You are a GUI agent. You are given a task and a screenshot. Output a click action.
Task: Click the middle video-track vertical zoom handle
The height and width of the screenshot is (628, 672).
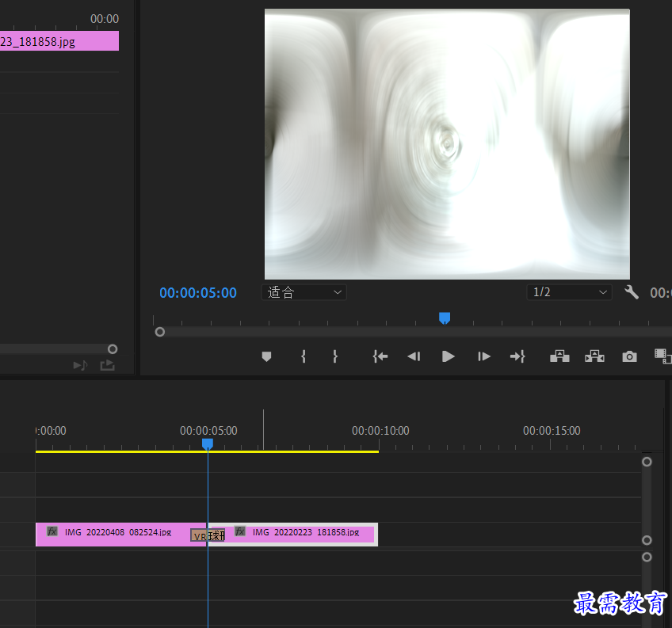click(647, 540)
